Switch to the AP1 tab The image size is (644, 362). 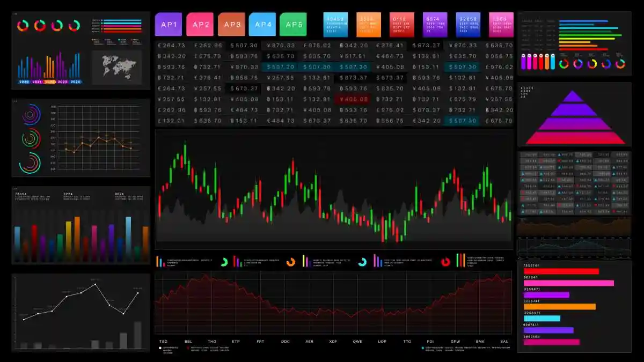pos(169,24)
